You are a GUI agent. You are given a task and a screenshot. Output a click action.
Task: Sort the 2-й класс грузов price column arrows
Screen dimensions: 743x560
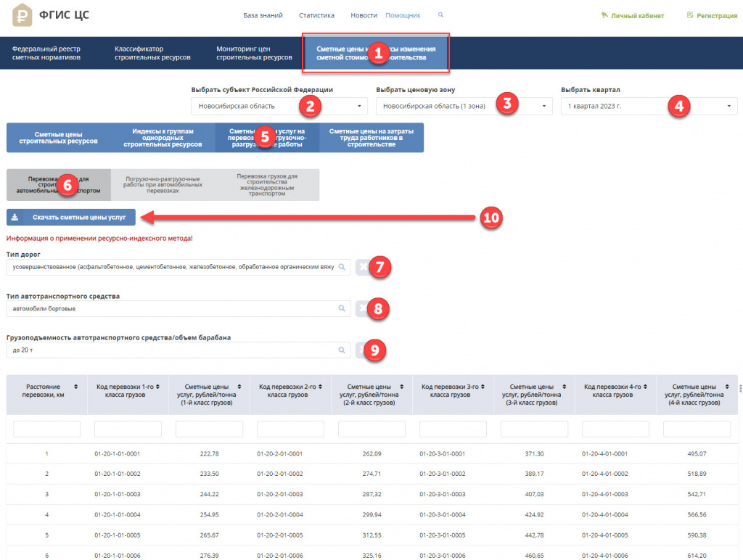click(402, 387)
